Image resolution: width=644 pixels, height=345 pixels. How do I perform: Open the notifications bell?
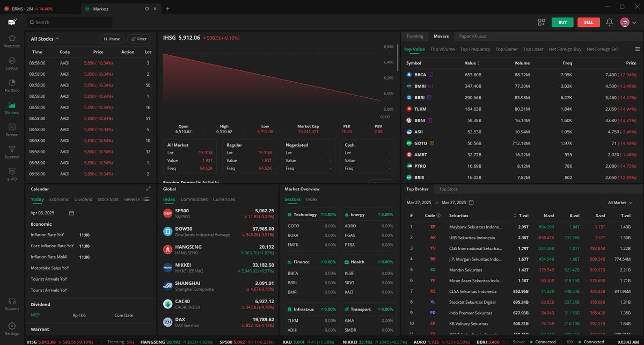point(609,22)
